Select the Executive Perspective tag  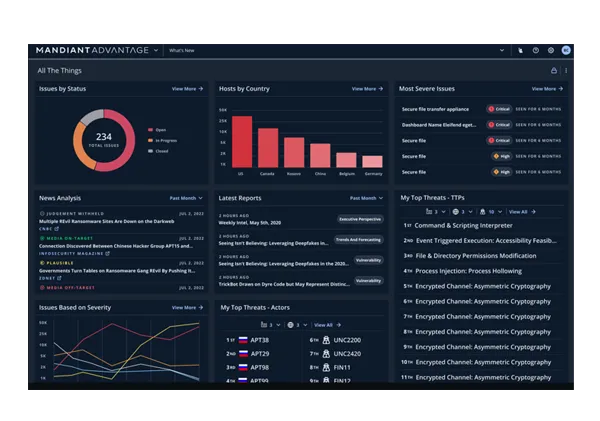coord(359,218)
